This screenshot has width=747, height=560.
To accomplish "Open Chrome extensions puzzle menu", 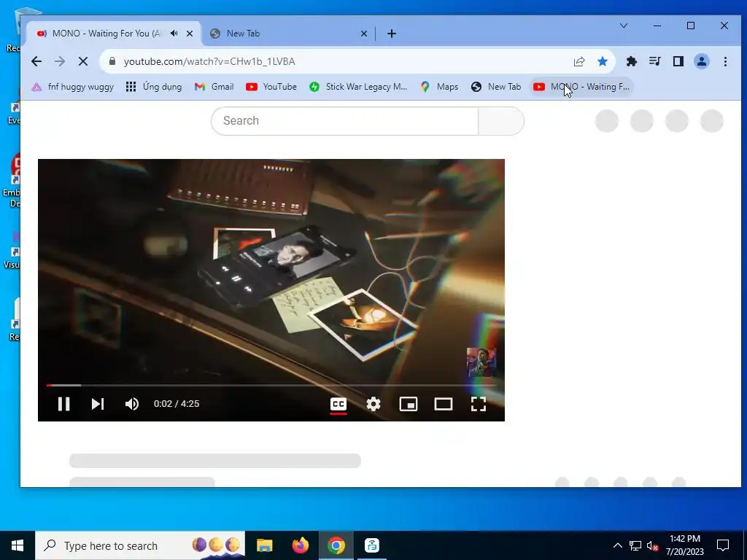I will [631, 61].
